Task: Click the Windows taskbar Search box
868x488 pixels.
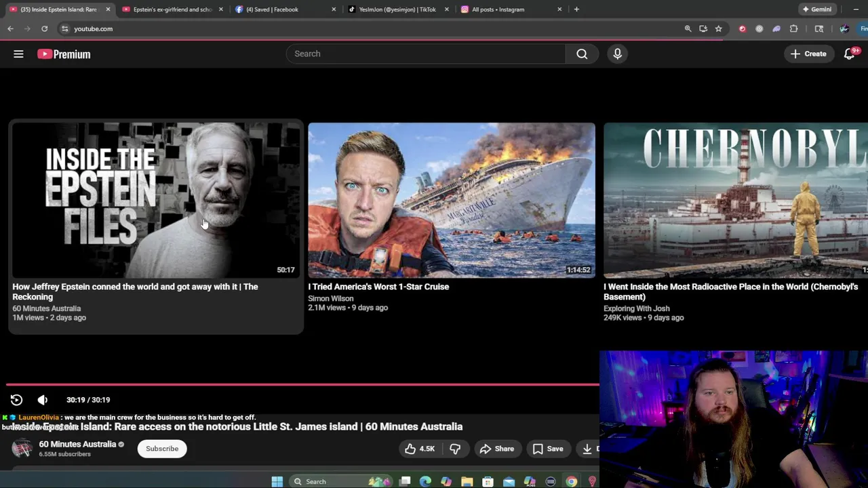Action: [342, 481]
